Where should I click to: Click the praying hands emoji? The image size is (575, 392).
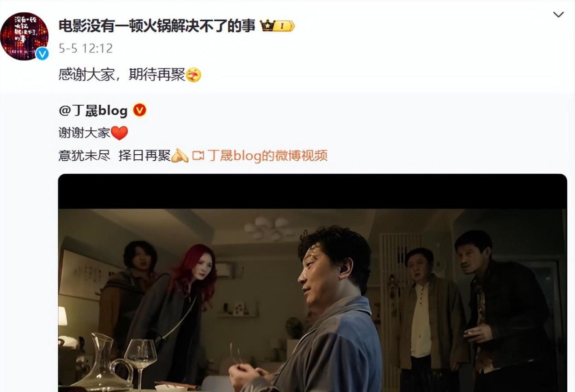tap(180, 156)
